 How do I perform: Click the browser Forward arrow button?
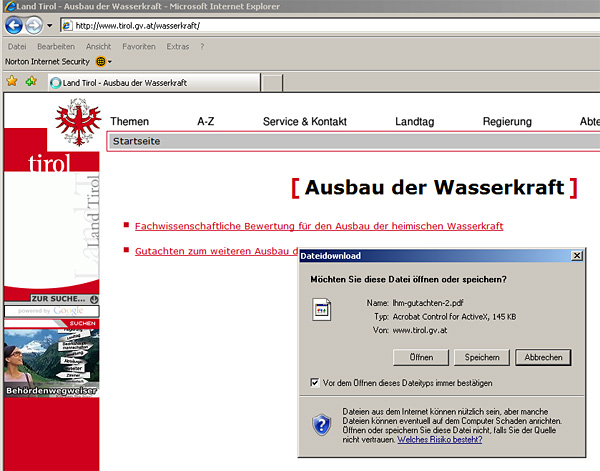(x=34, y=26)
